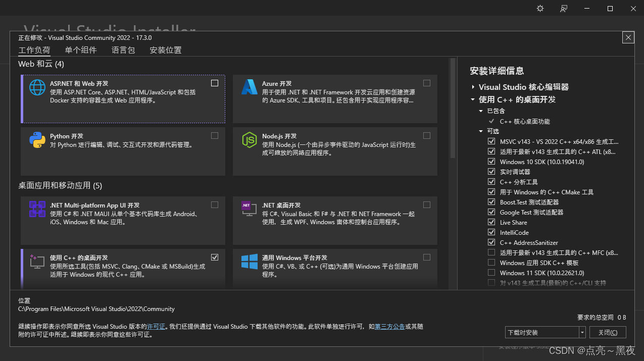Check the ASP.NET 和 Web 开发 workload checkbox

(x=214, y=83)
